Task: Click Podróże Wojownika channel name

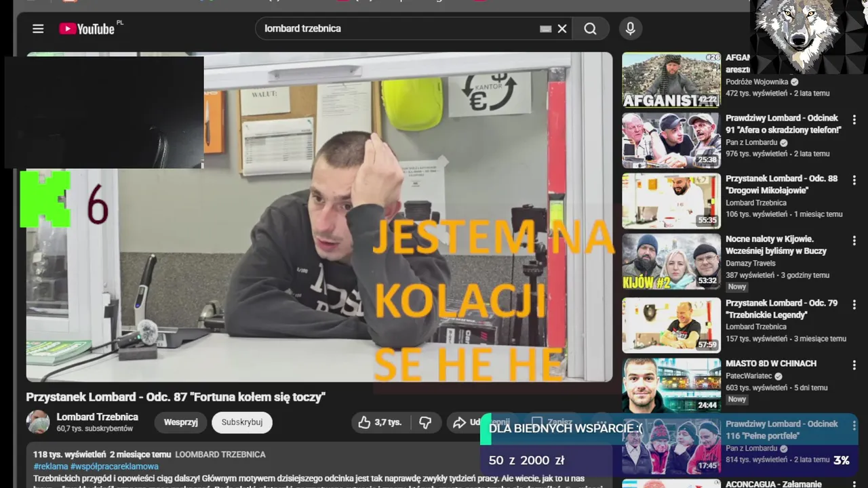Action: coord(757,82)
